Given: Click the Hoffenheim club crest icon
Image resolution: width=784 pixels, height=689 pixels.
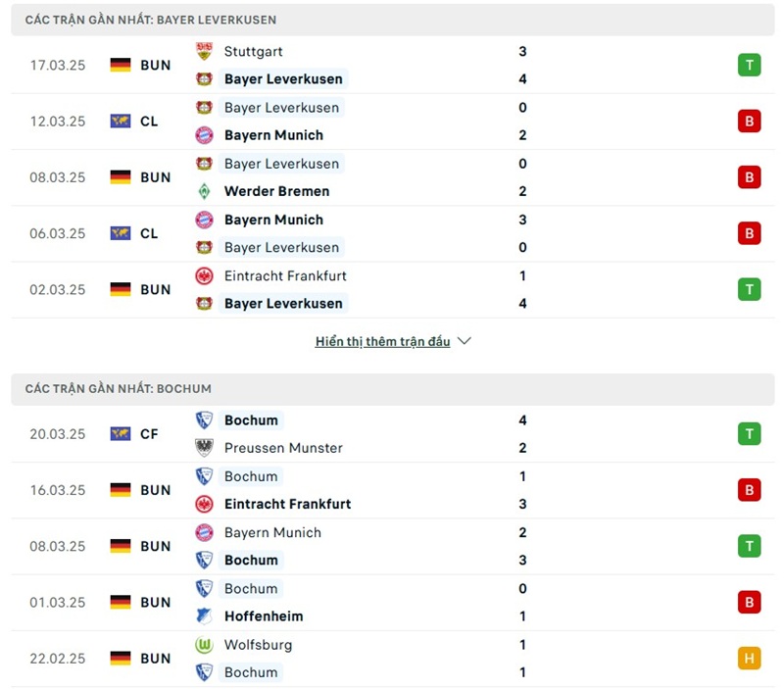Looking at the screenshot, I should tap(204, 616).
